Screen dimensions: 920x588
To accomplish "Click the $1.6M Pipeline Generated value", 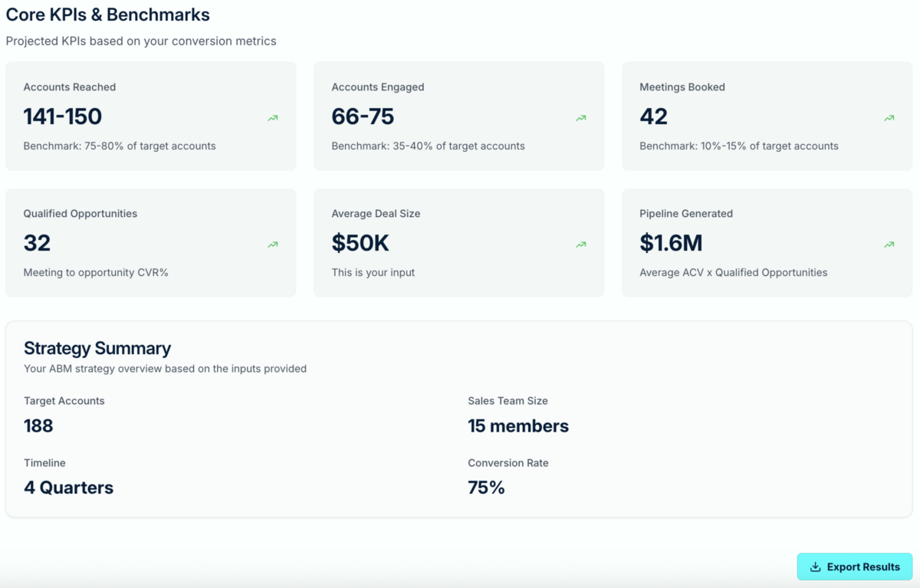I will pos(671,243).
